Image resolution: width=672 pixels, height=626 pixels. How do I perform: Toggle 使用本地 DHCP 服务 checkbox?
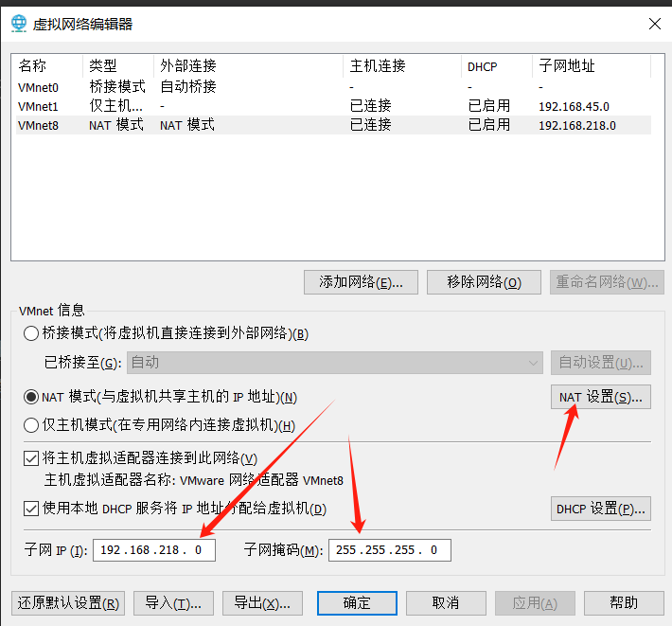pos(31,509)
